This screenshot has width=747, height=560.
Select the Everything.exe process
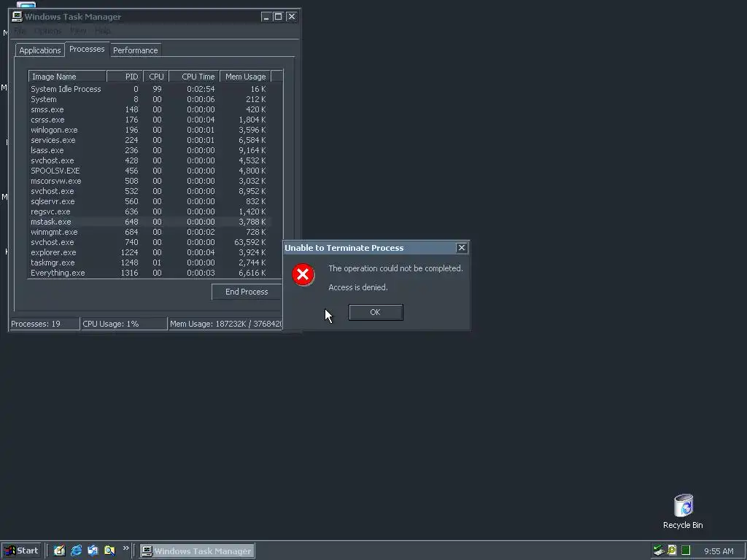[x=150, y=273]
